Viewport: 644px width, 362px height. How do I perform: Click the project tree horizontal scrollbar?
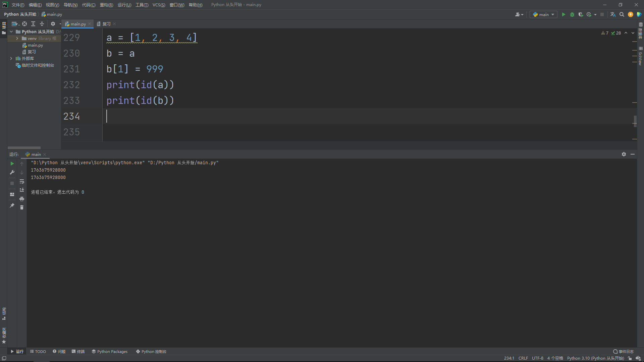(x=24, y=147)
